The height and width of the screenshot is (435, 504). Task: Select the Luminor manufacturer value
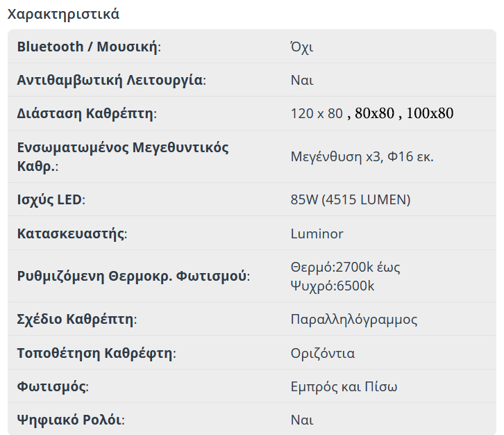[317, 233]
